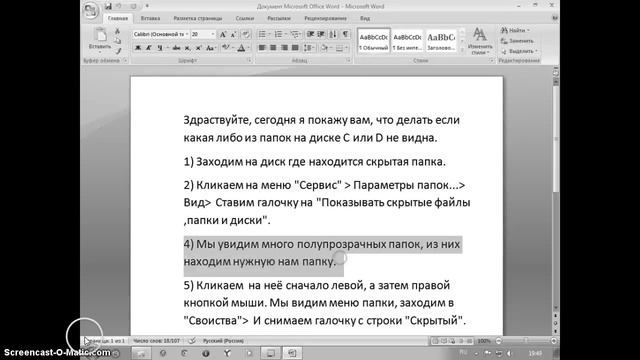This screenshot has height=360, width=640.
Task: Open the Рассылки tab
Action: (279, 18)
